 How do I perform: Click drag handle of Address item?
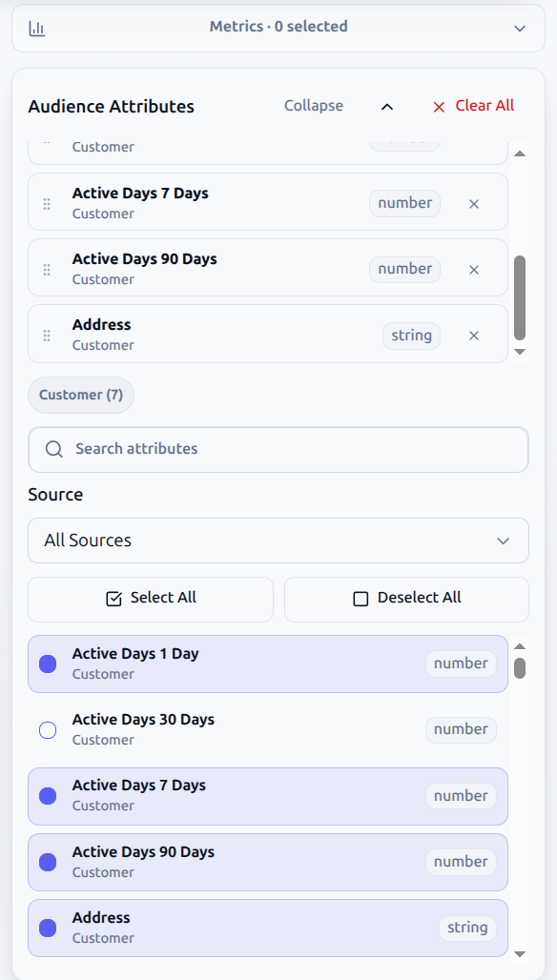[47, 336]
